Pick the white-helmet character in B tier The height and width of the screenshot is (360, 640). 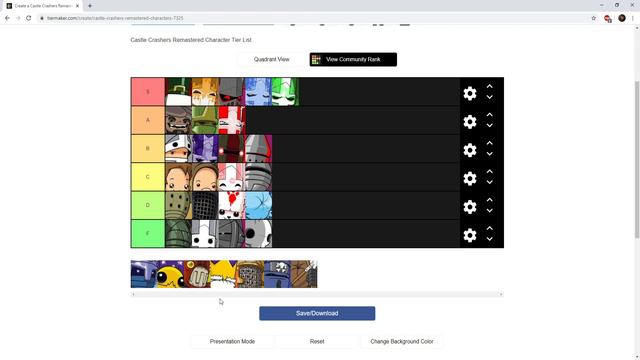tap(178, 149)
